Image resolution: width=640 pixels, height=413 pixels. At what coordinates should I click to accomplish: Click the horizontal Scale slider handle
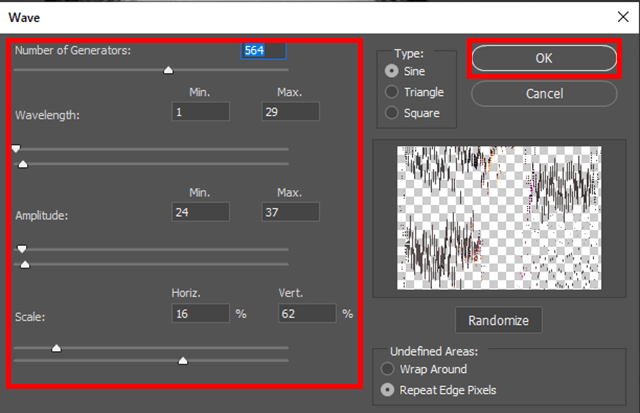click(x=56, y=348)
